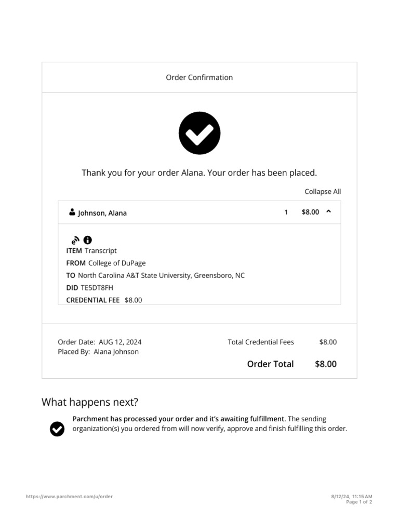Click the Order Date AUG 12, 2024 text
This screenshot has width=399, height=532.
pyautogui.click(x=100, y=342)
